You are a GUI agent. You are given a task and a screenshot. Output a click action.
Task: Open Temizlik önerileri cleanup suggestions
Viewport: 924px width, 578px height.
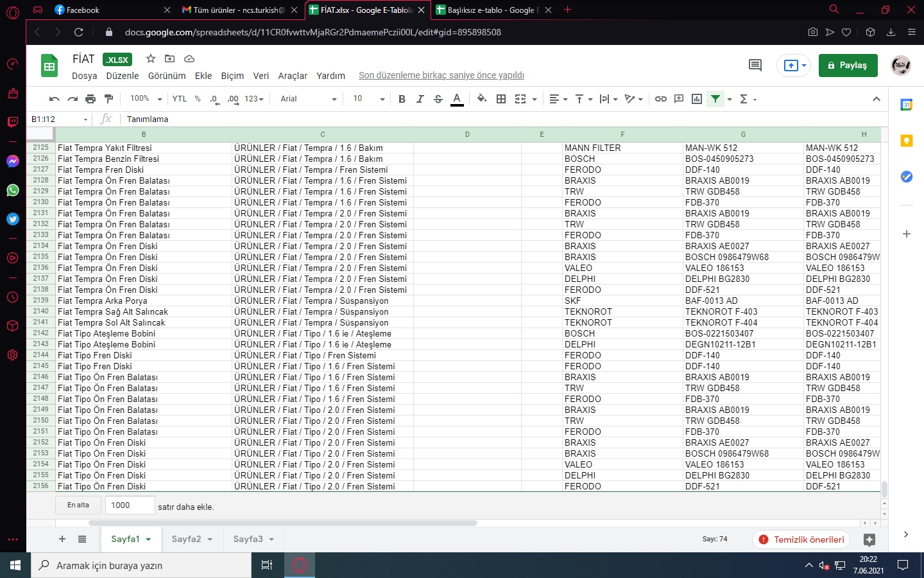(801, 539)
